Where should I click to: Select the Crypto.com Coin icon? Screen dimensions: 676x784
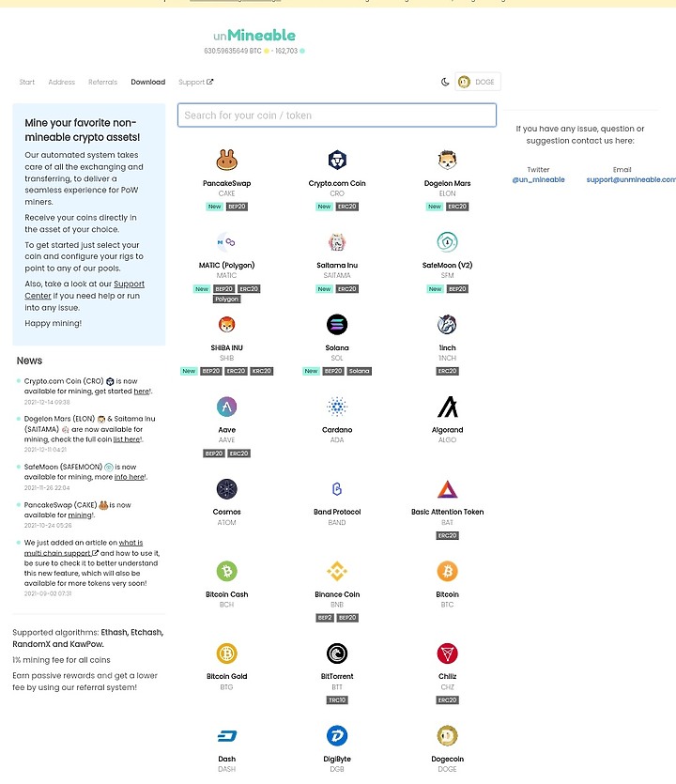tap(337, 161)
